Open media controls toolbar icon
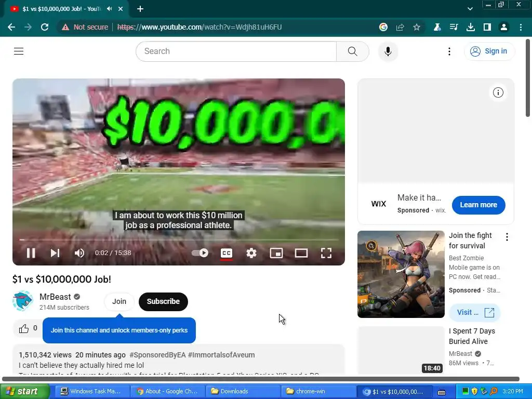 454,27
